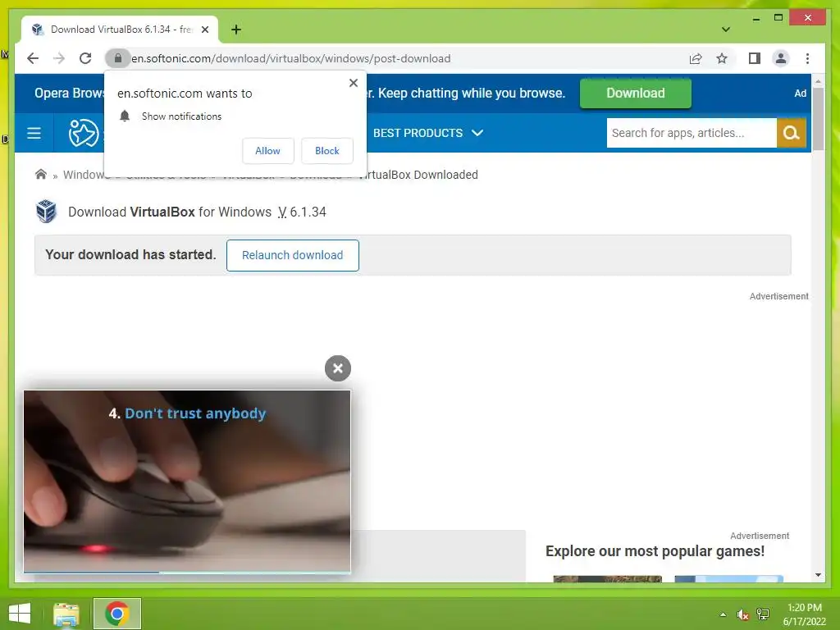Click the orange search button
The height and width of the screenshot is (630, 840).
792,133
